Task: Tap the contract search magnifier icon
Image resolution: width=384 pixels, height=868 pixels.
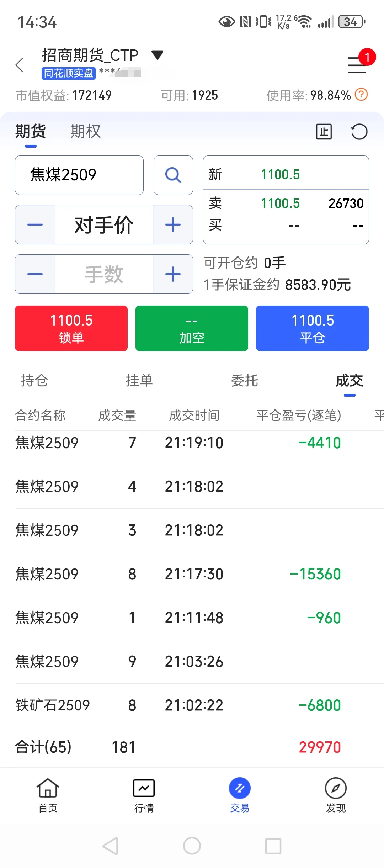Action: [x=173, y=175]
